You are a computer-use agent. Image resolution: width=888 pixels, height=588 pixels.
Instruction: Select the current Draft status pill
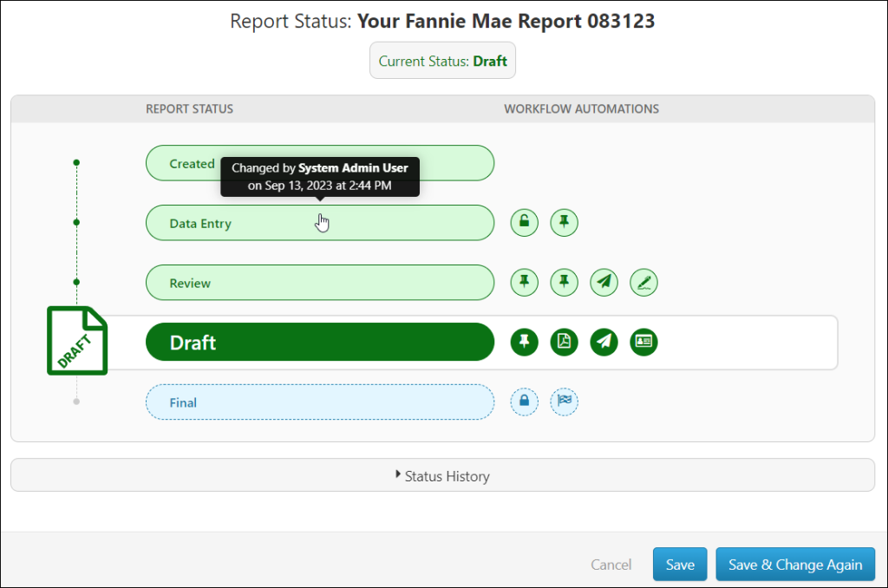pyautogui.click(x=320, y=342)
